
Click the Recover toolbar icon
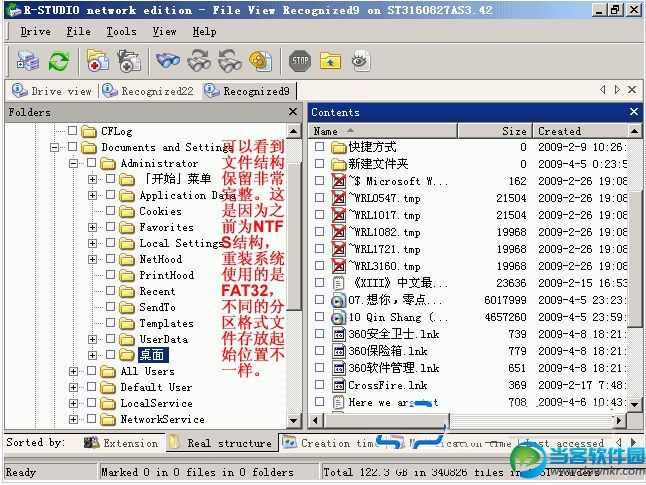click(98, 61)
